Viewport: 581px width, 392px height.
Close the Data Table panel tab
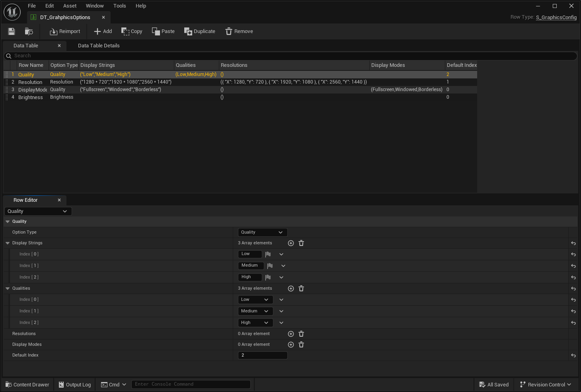[59, 46]
